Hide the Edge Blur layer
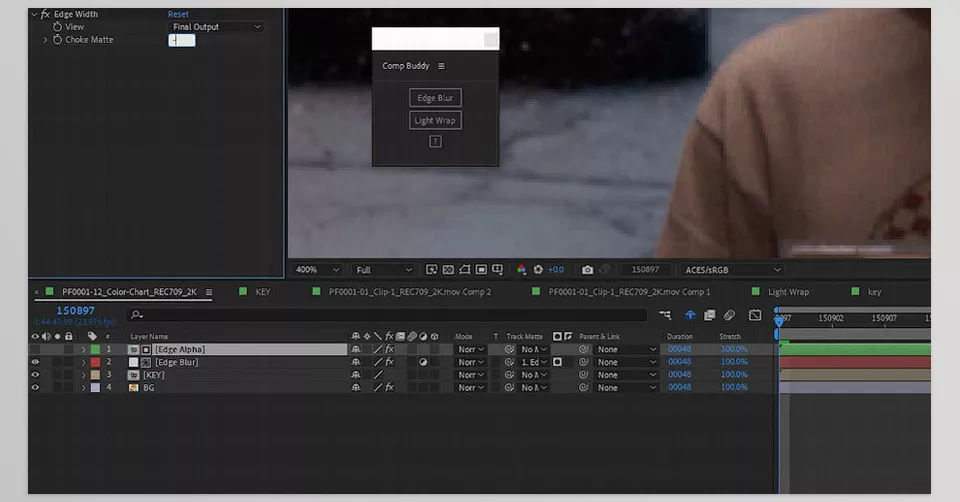This screenshot has width=960, height=502. click(35, 362)
